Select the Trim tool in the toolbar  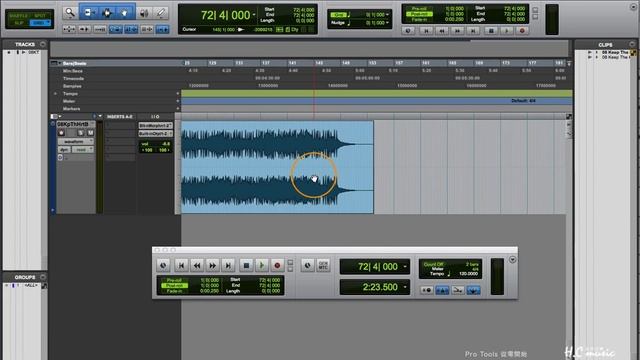88,13
